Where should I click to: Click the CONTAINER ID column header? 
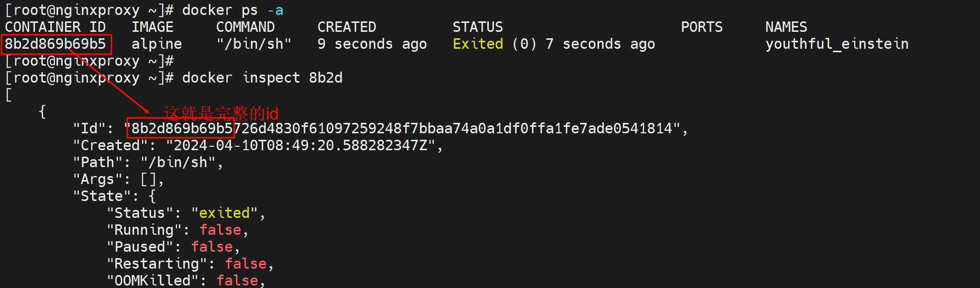55,27
